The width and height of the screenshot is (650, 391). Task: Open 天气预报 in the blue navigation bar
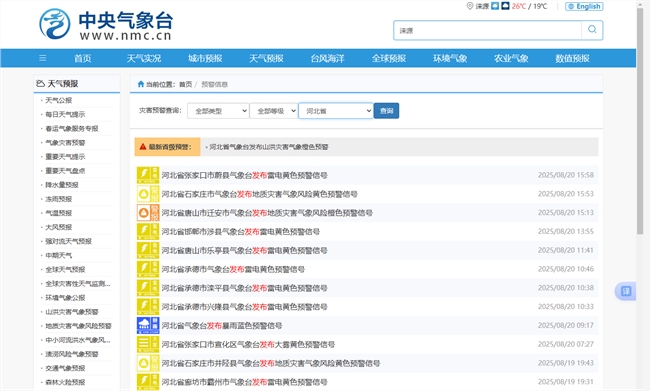[x=266, y=58]
